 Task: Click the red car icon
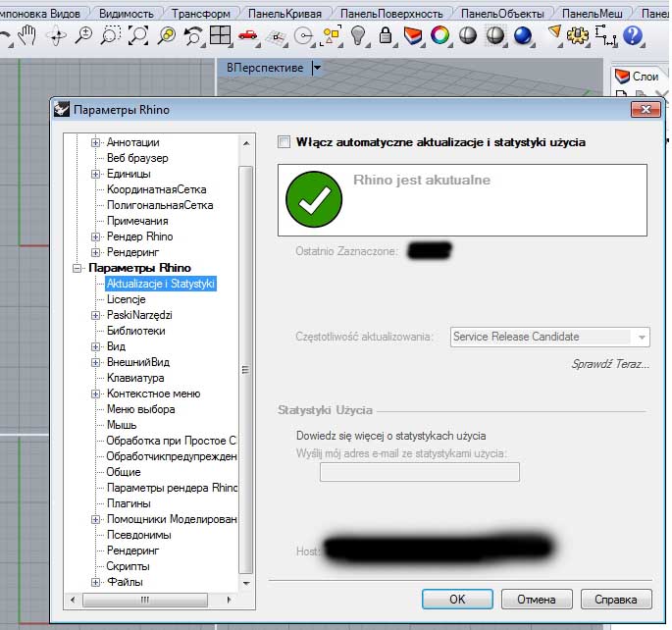click(x=248, y=35)
